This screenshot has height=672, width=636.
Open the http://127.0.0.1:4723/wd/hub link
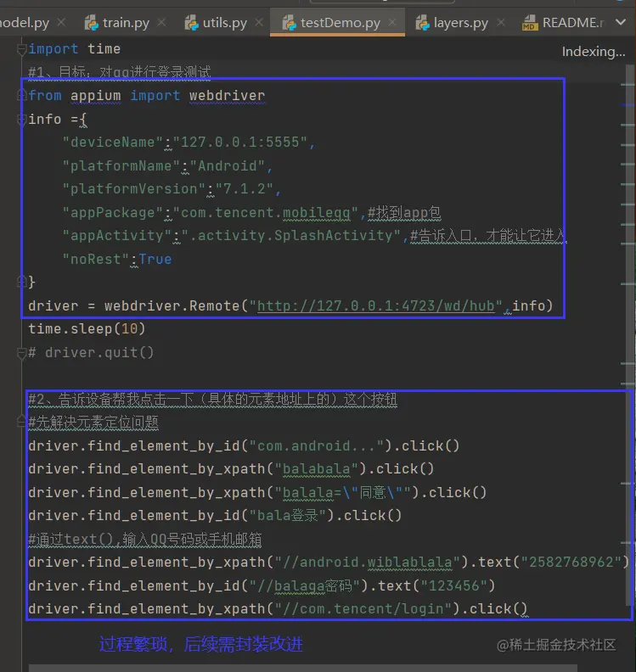[375, 306]
